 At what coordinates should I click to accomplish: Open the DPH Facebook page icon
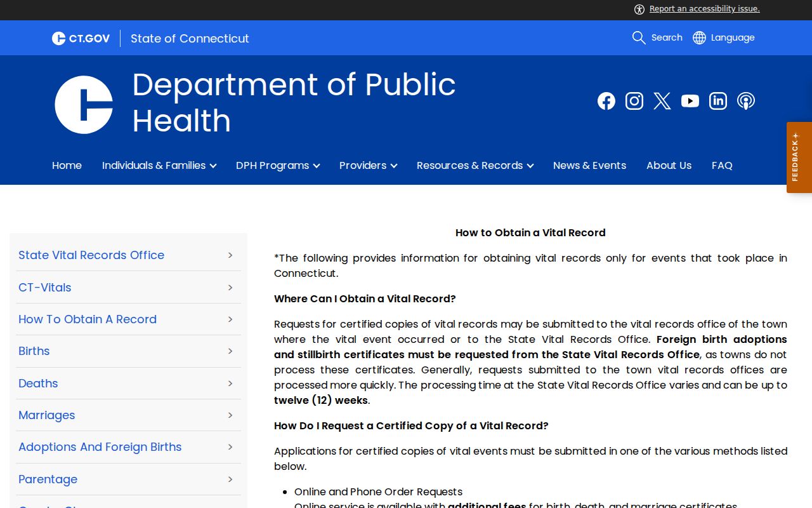606,101
